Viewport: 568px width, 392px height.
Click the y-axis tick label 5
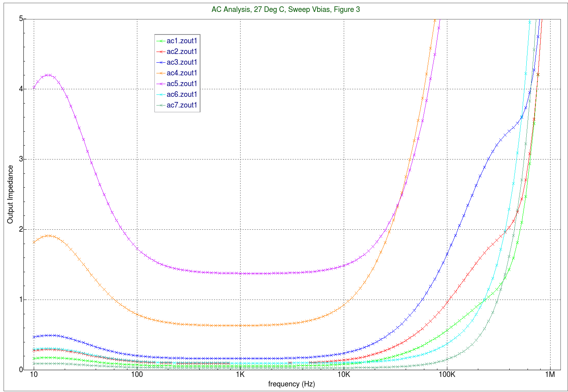click(20, 19)
